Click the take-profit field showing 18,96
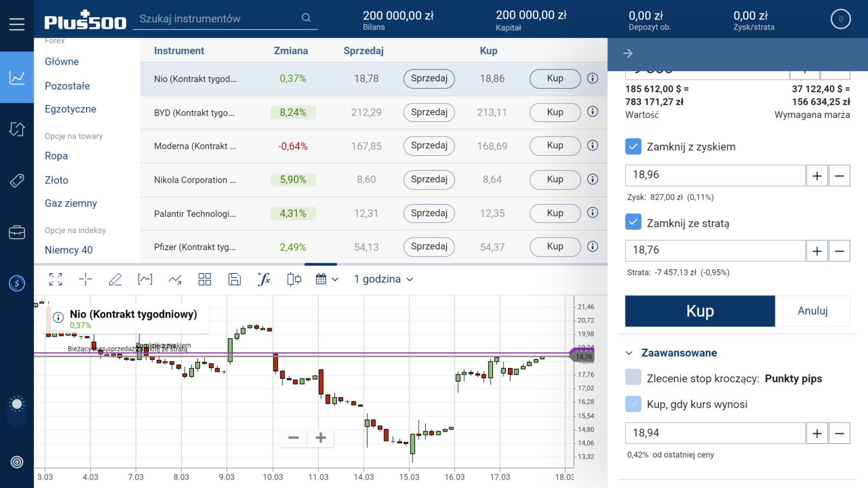 [x=715, y=176]
